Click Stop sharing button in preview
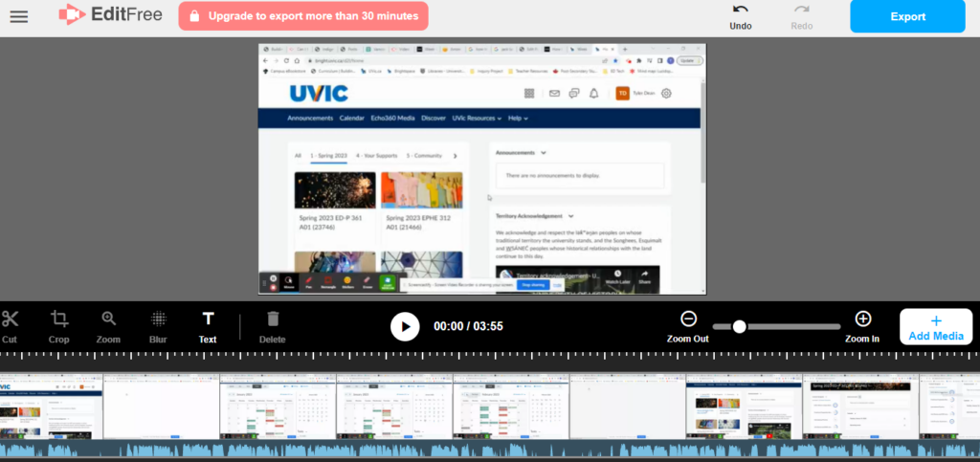The height and width of the screenshot is (462, 980). (x=533, y=285)
